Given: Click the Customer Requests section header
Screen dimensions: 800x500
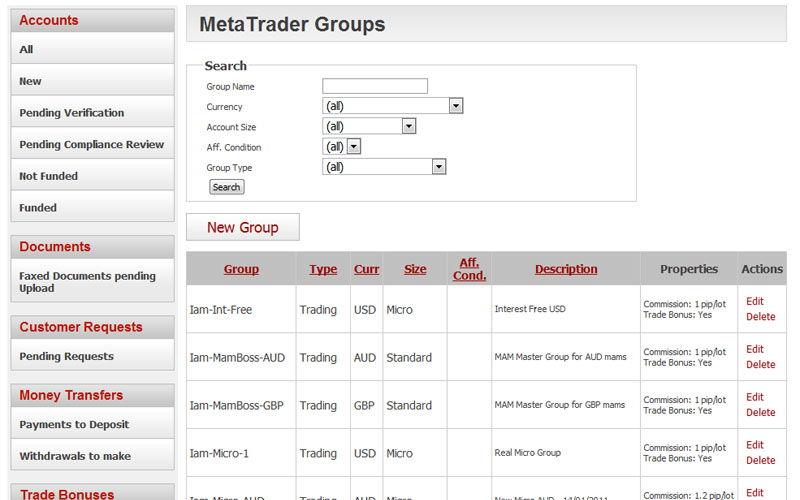Looking at the screenshot, I should [x=92, y=327].
